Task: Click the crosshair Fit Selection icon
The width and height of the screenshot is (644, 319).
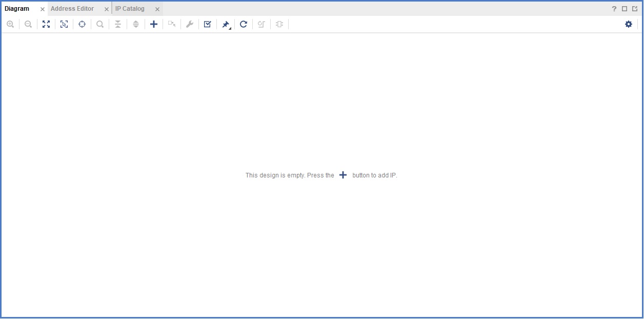Action: tap(82, 24)
